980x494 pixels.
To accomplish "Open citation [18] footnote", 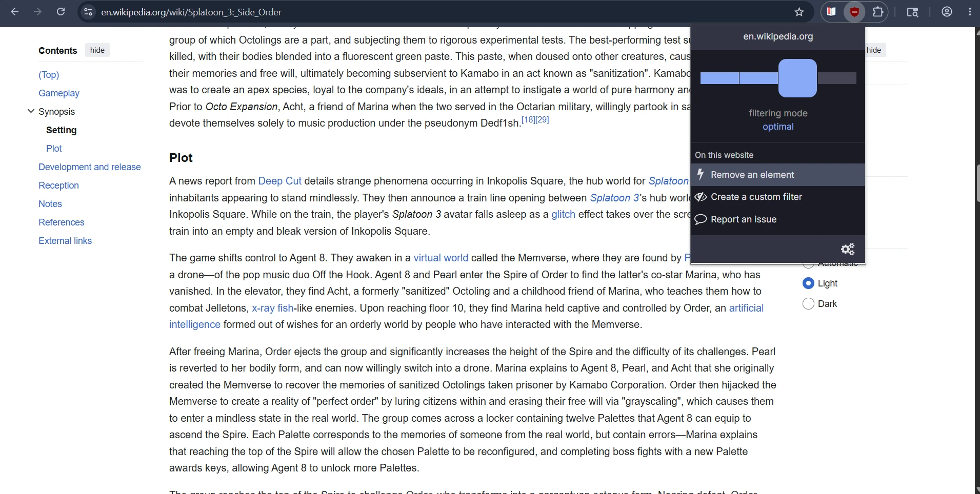I will tap(528, 119).
